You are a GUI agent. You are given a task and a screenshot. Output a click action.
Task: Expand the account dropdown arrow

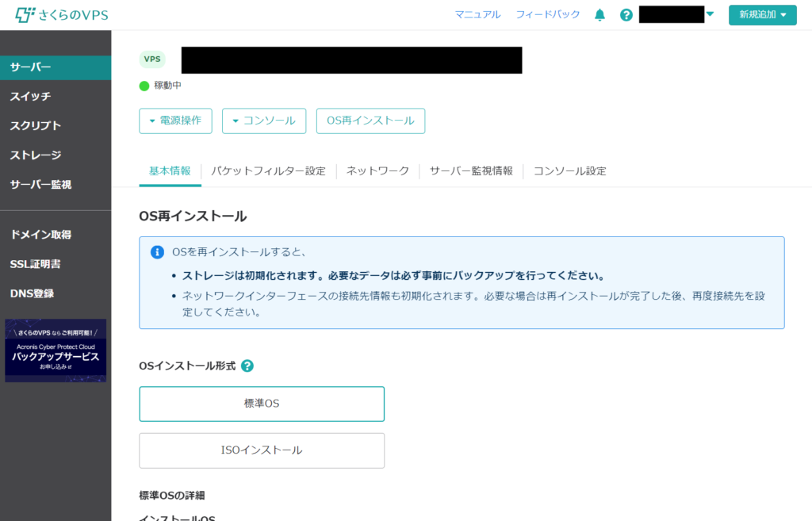[x=710, y=14]
